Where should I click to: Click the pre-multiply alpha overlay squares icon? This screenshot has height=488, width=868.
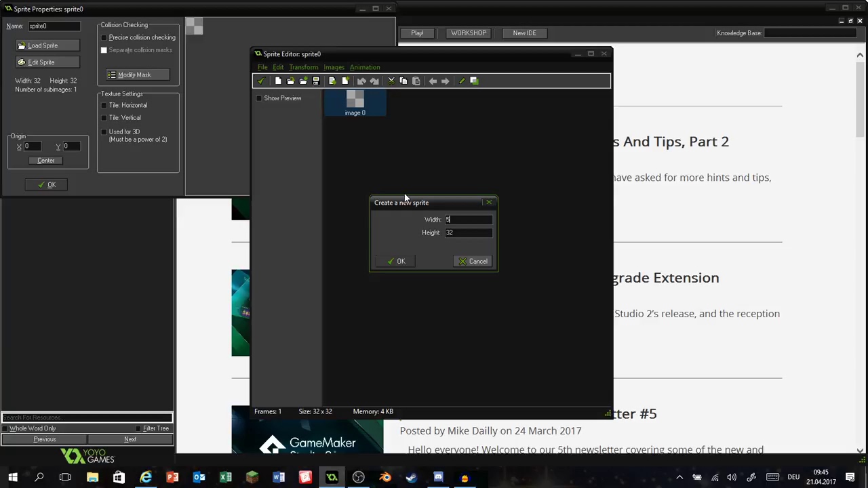tap(475, 81)
